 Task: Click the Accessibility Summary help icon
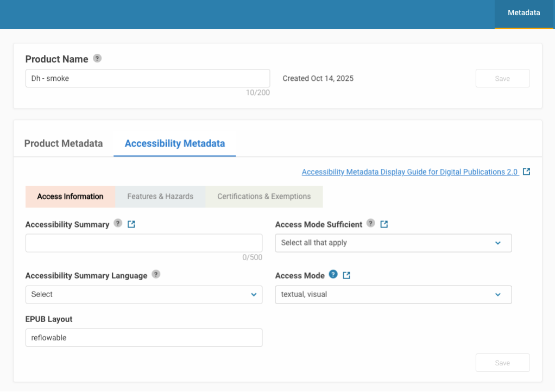pyautogui.click(x=118, y=224)
